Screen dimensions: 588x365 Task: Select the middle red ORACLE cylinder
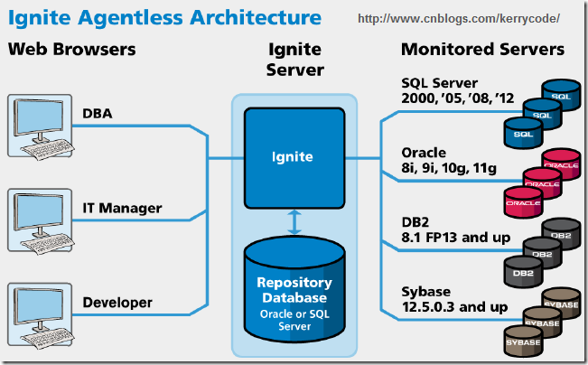[543, 182]
